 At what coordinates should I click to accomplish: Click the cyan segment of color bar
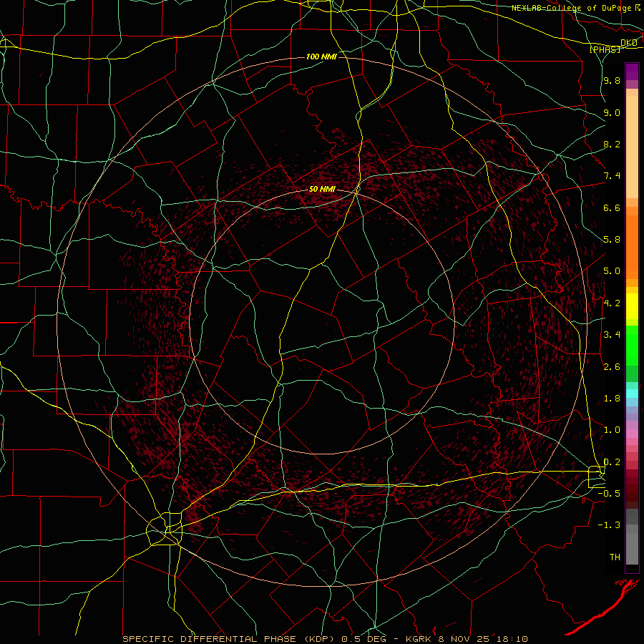632,394
